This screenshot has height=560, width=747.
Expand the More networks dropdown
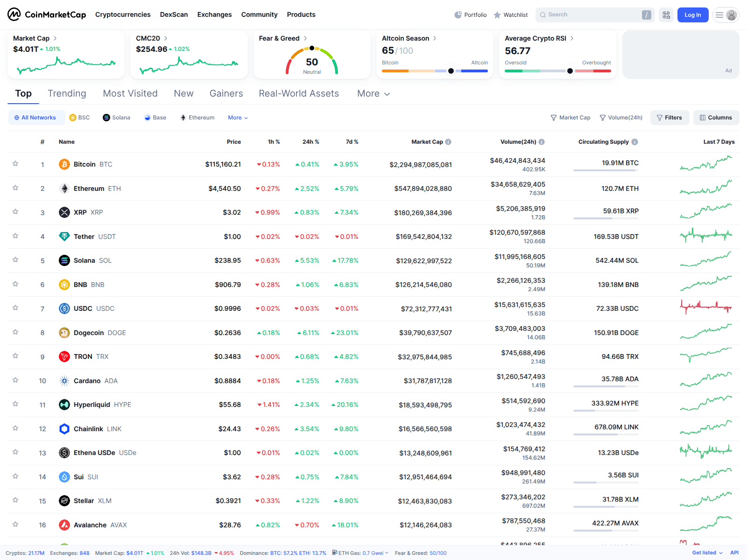tap(238, 118)
